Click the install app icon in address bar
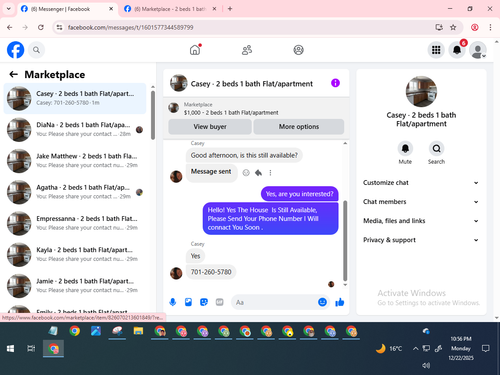The width and height of the screenshot is (500, 375). click(439, 27)
